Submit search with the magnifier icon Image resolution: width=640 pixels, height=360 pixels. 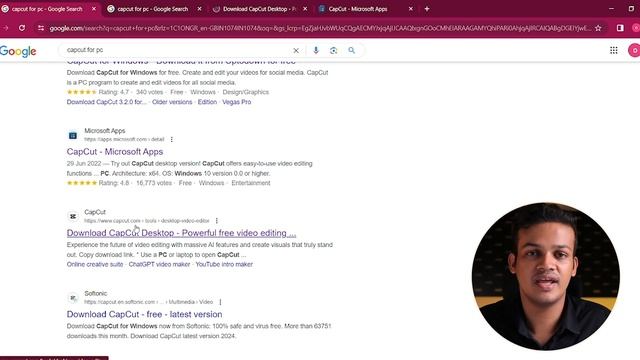coord(351,50)
